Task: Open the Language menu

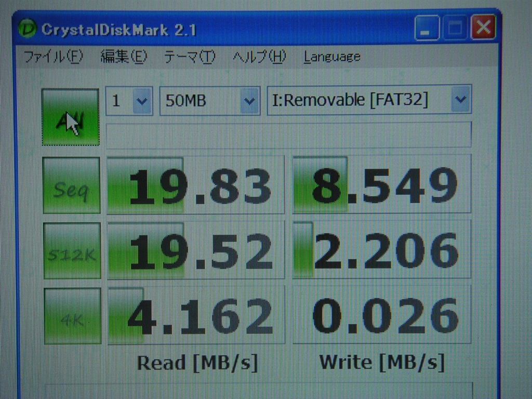Action: click(332, 57)
